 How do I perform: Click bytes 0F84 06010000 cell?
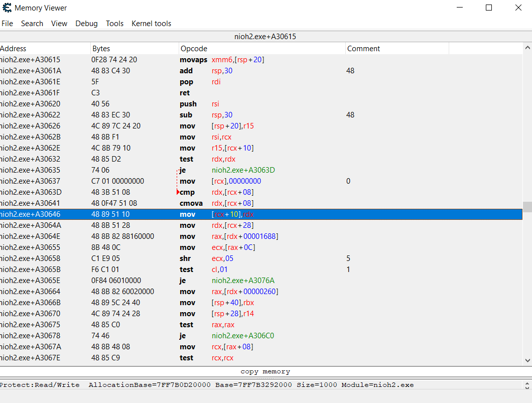click(116, 281)
